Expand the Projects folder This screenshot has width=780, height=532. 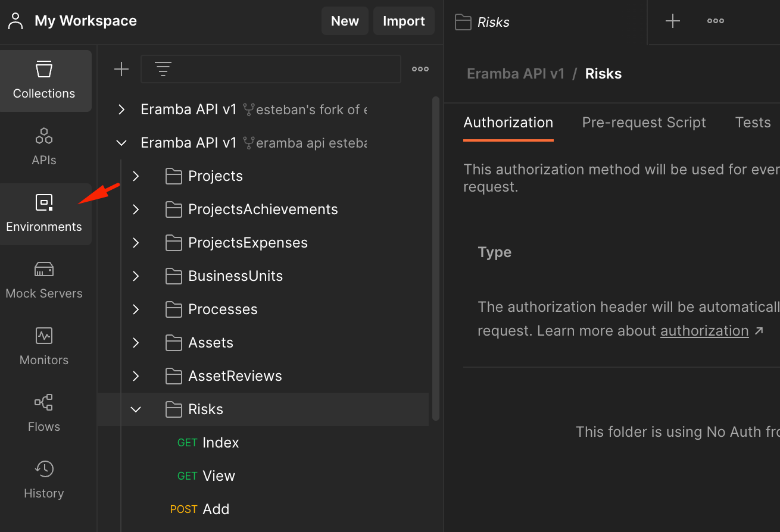[136, 176]
